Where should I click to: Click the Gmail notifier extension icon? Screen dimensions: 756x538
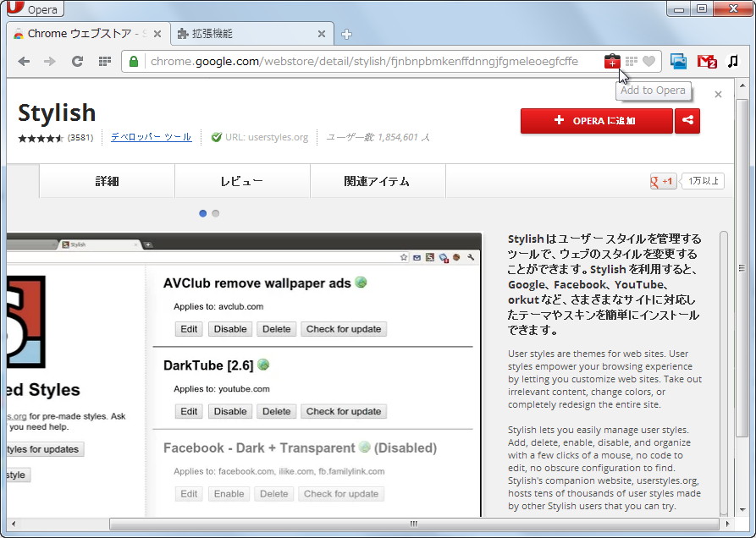pos(706,61)
